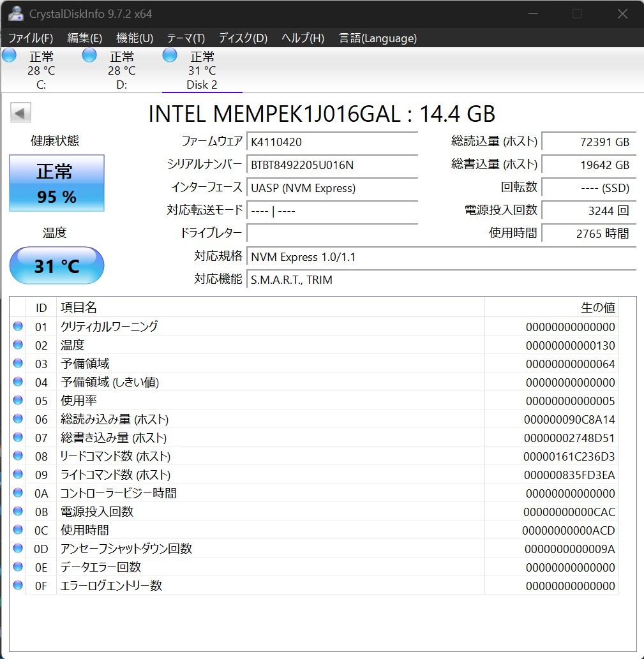Click status icon for クリティカルワーニング row
The image size is (644, 659).
click(18, 327)
